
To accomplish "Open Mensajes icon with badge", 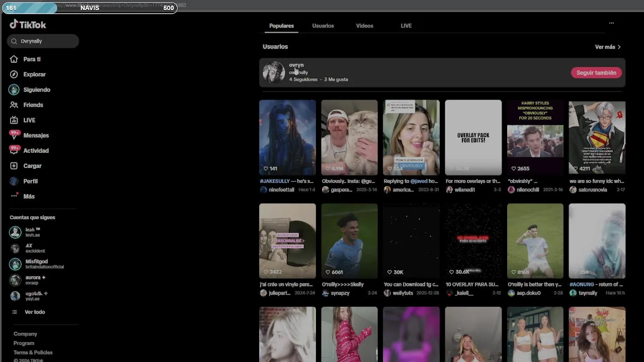I will pos(14,135).
